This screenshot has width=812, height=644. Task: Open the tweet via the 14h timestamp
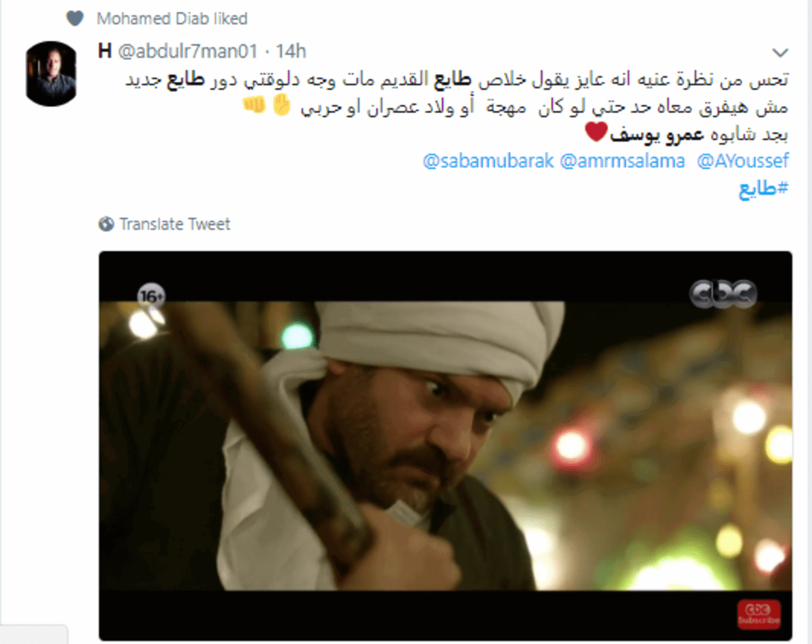(292, 51)
